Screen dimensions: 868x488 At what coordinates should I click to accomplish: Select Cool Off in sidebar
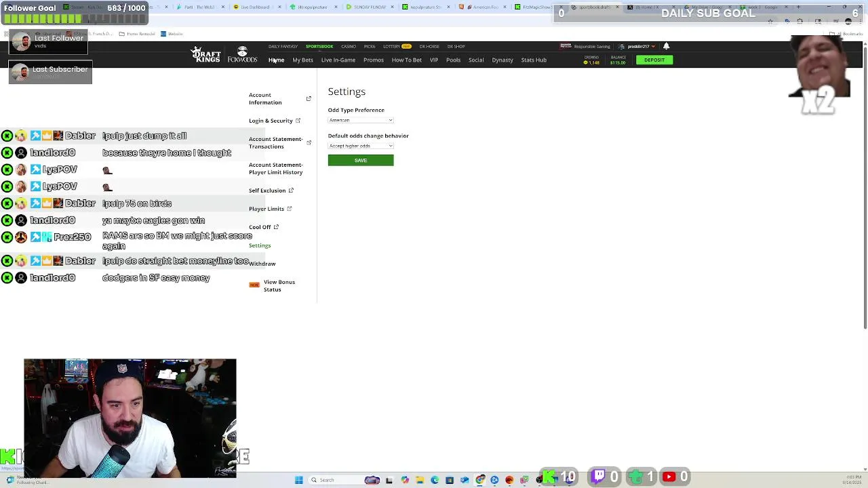[260, 227]
